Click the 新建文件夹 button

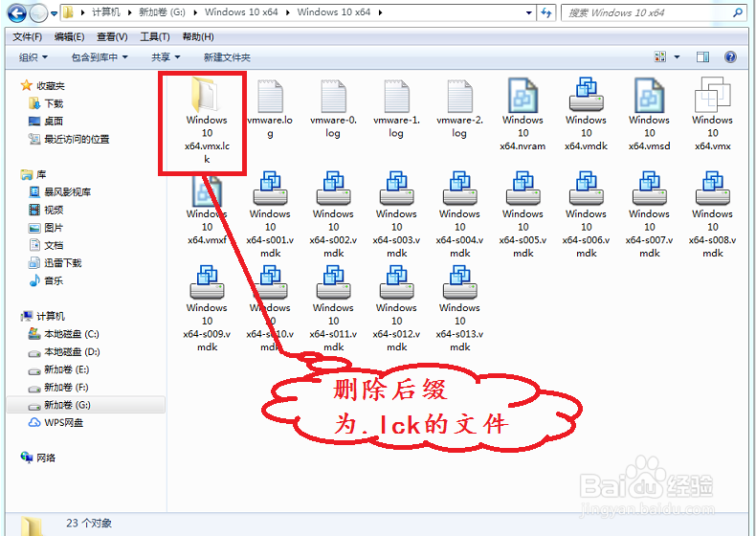click(227, 57)
